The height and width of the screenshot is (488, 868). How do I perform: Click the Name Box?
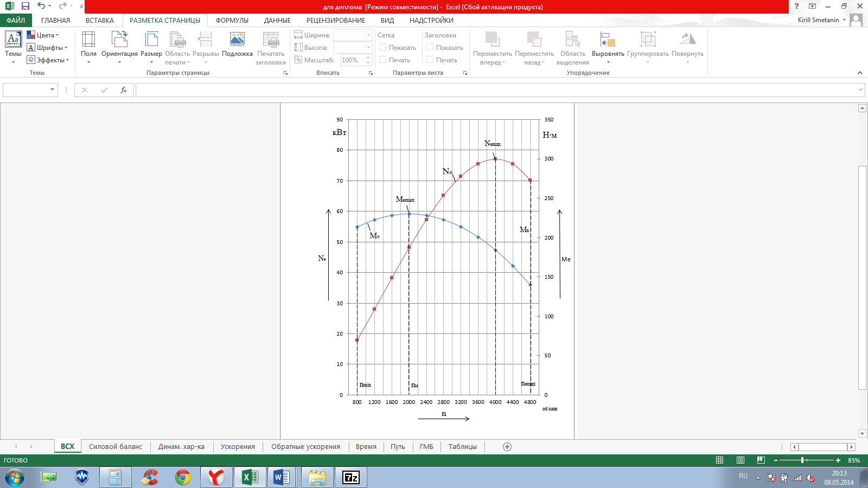[30, 90]
